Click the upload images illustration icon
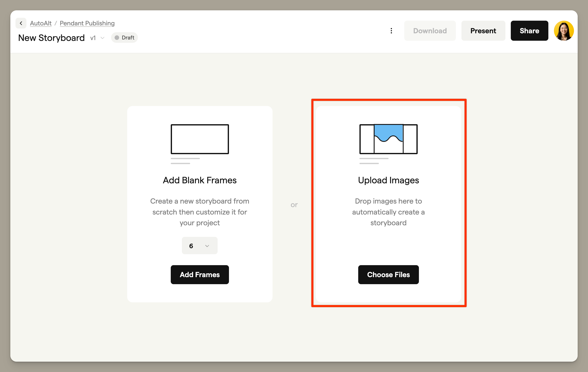This screenshot has height=372, width=588. pyautogui.click(x=388, y=139)
